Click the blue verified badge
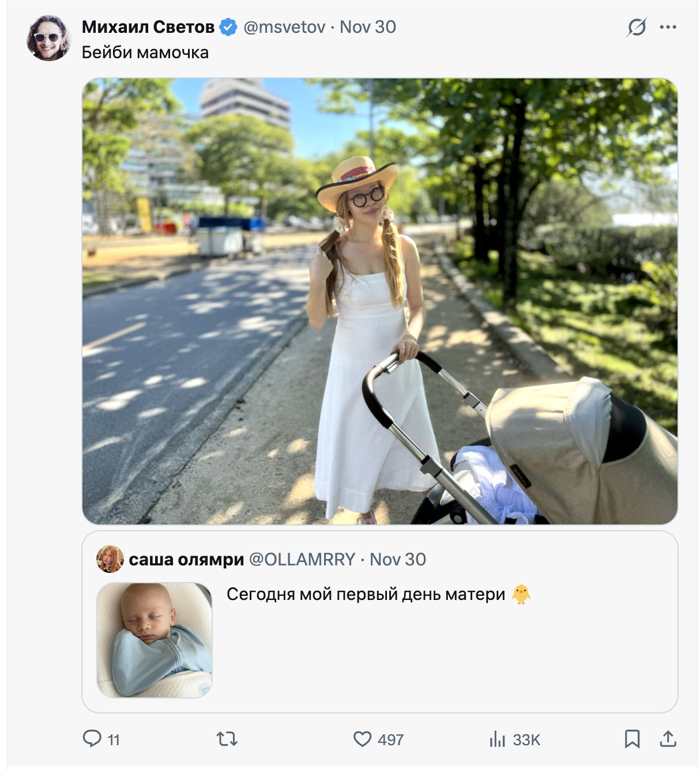Image resolution: width=700 pixels, height=770 pixels. 228,27
